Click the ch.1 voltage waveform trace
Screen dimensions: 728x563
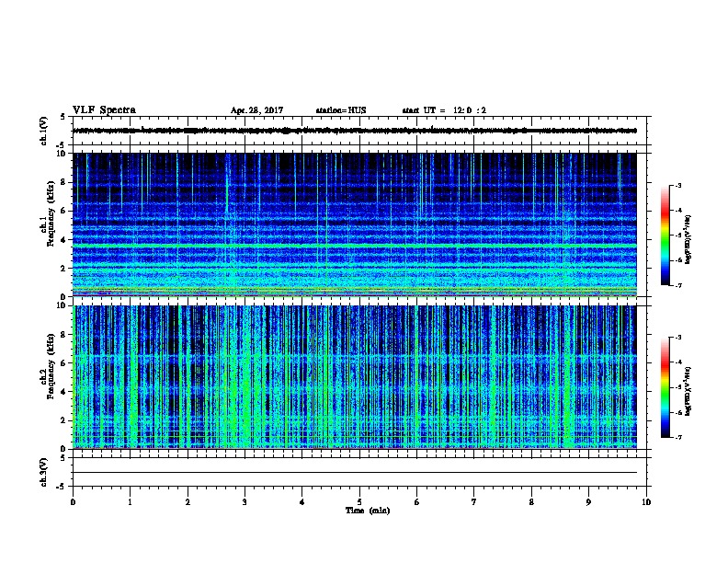355,131
